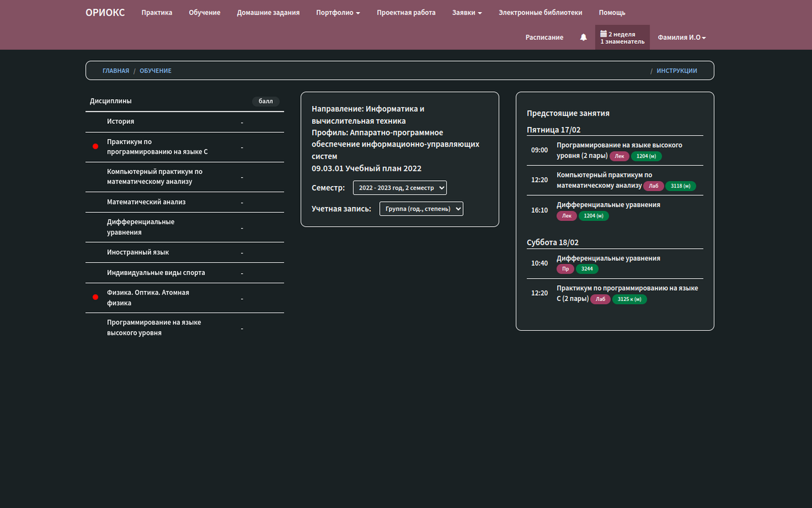Select the Иностранный язык discipline
The width and height of the screenshot is (812, 508).
(185, 253)
